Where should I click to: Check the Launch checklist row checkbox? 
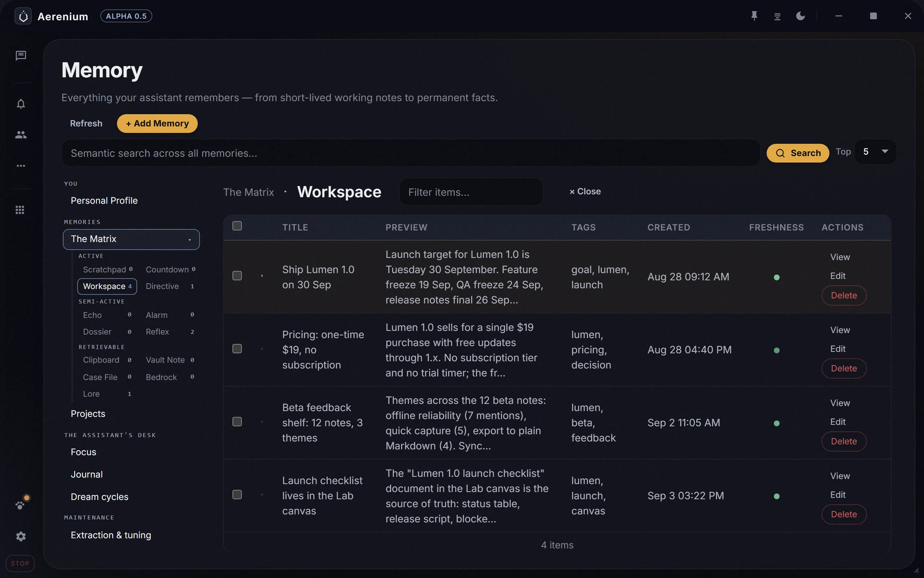tap(237, 495)
